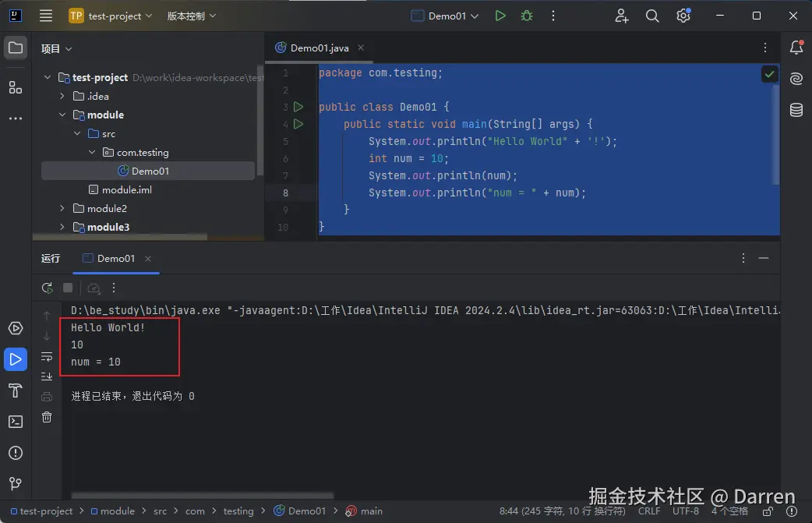Expand the .idea folder
This screenshot has height=523, width=812.
(62, 96)
